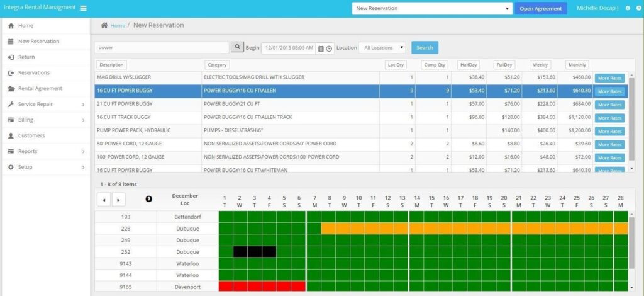Viewport: 644px width, 296px height.
Task: Click the Open Agreement button
Action: (540, 8)
